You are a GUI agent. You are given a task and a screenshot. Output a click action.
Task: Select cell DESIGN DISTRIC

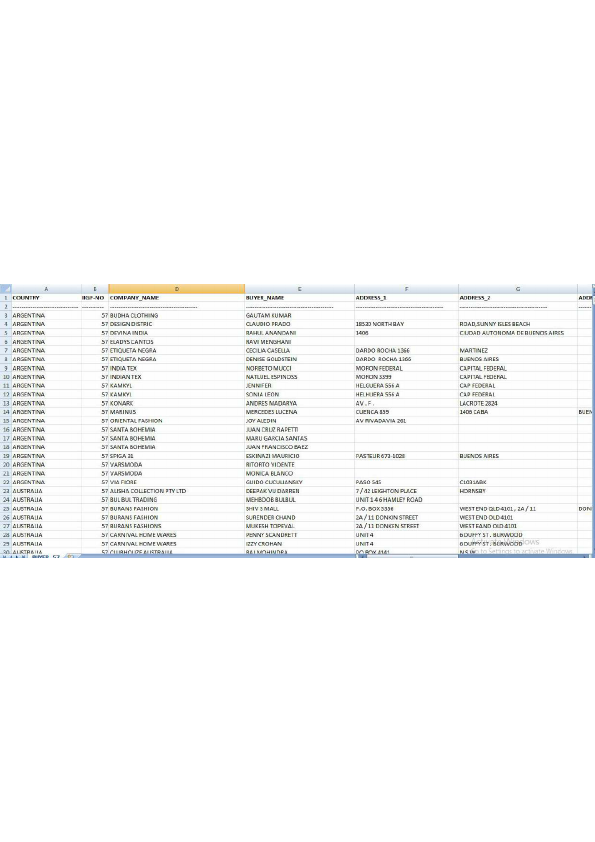coord(176,324)
